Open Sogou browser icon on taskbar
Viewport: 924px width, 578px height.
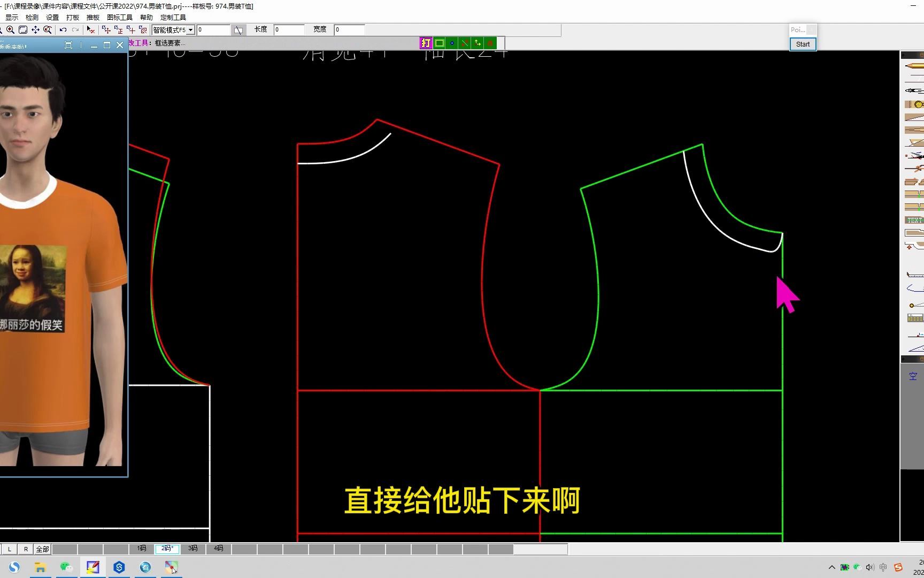coord(14,567)
